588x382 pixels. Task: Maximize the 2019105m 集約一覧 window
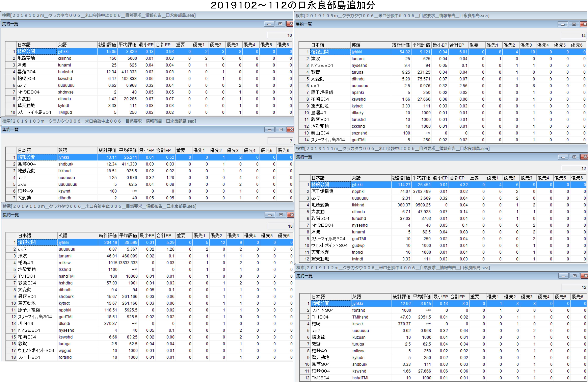574,24
